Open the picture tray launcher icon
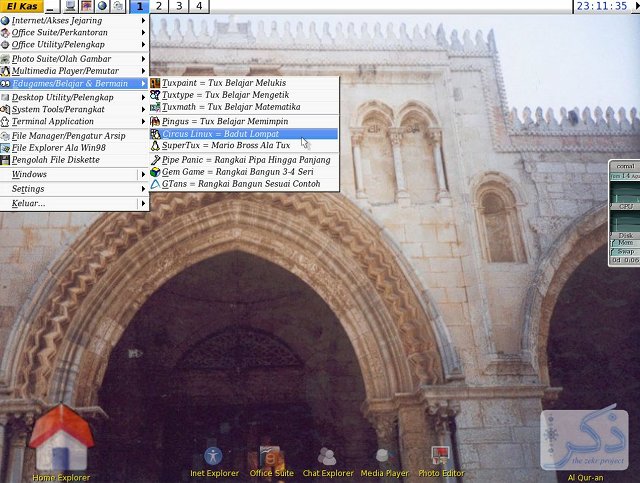 click(x=86, y=6)
